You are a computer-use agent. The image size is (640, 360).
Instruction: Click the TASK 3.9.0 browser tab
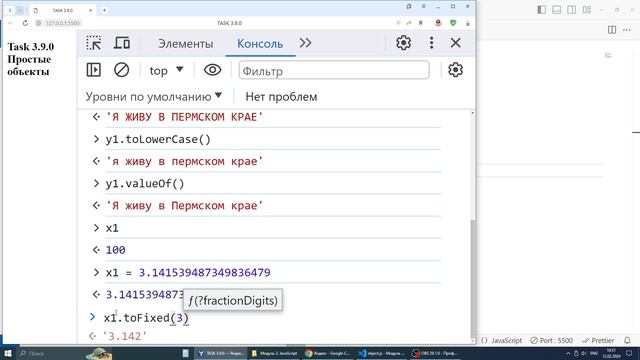(62, 10)
